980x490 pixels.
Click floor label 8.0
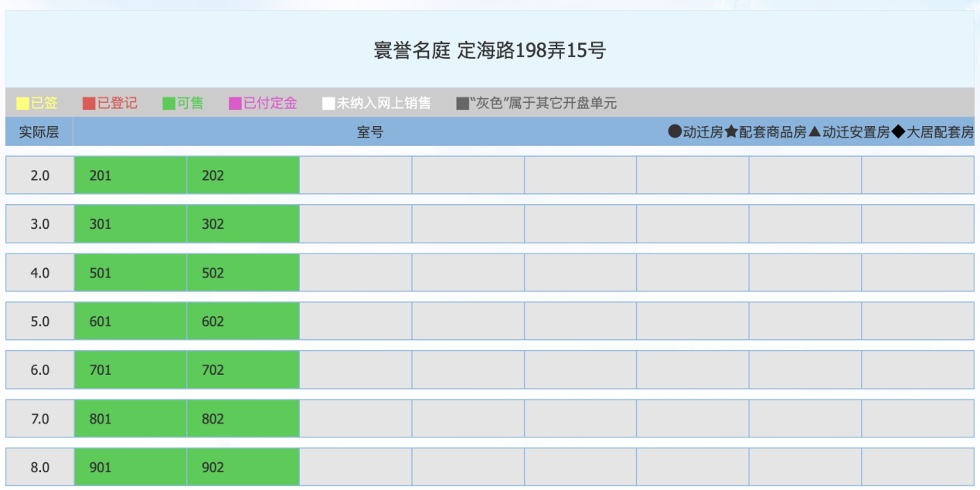pyautogui.click(x=40, y=467)
